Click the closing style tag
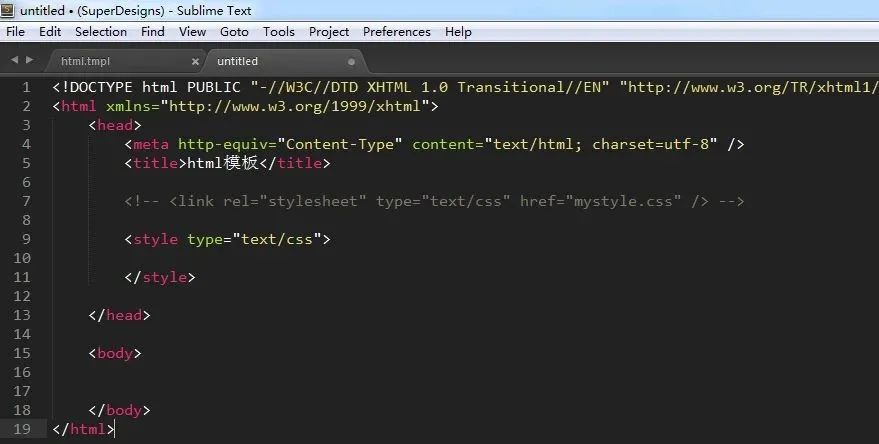This screenshot has width=879, height=444. (x=160, y=277)
